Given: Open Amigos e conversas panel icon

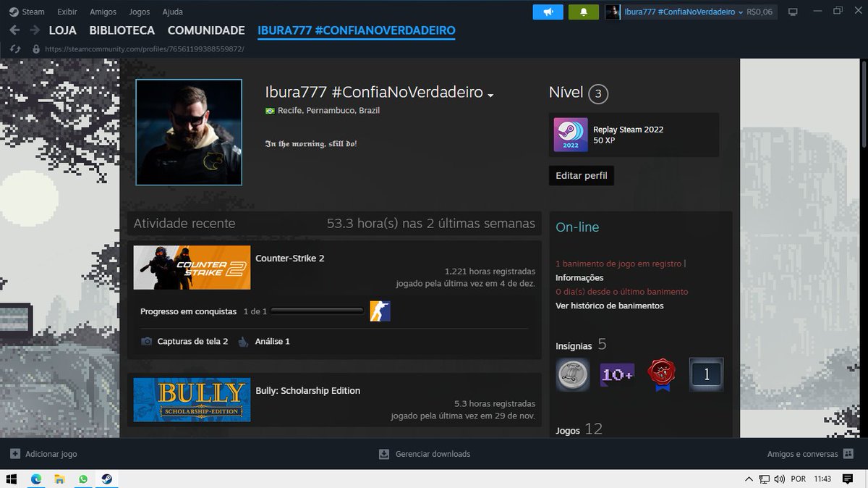Looking at the screenshot, I should 848,454.
